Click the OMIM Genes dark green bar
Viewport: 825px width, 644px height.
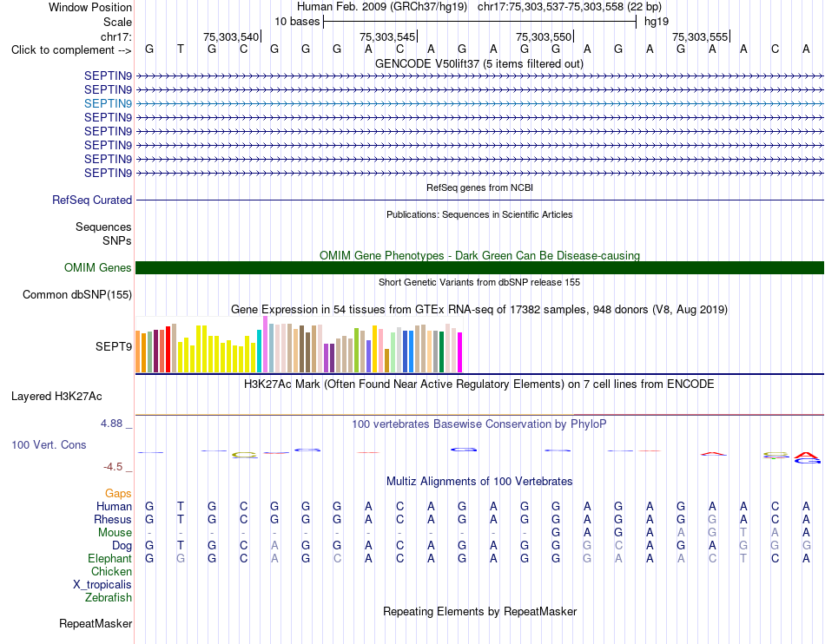[479, 267]
